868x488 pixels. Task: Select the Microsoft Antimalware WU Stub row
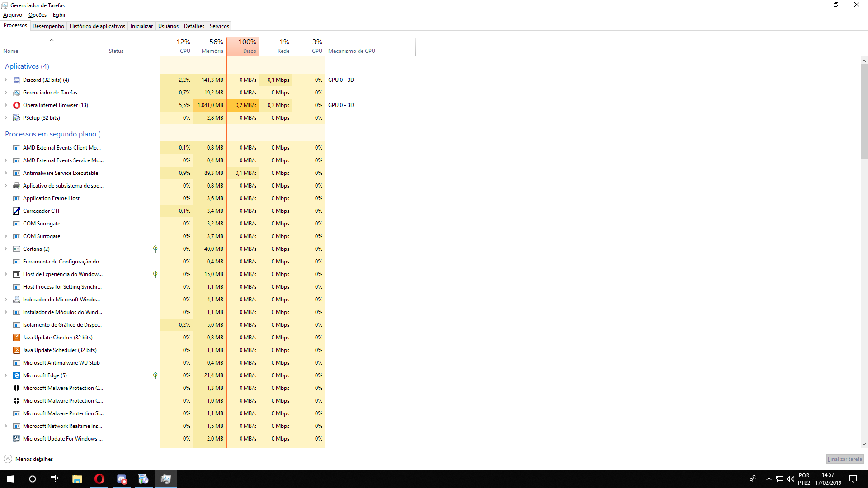pyautogui.click(x=163, y=363)
